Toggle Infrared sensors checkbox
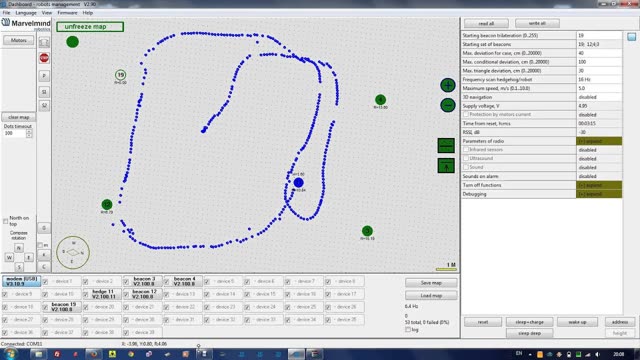 (x=466, y=150)
